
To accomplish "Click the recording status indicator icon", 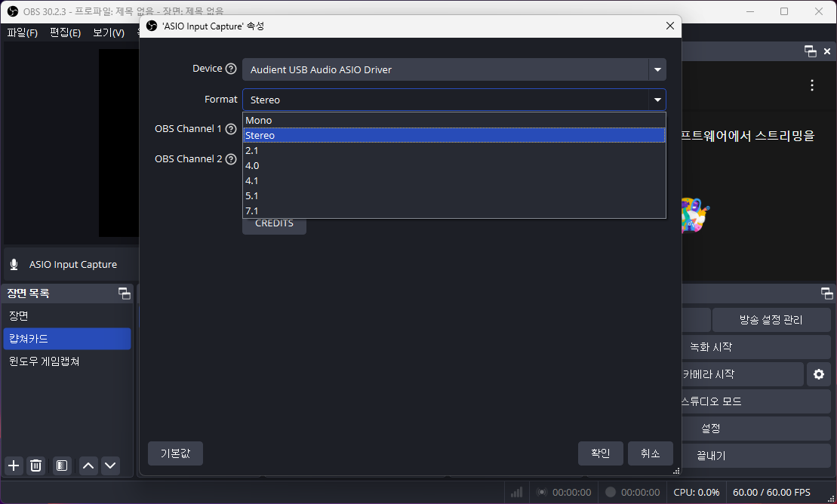I will (611, 492).
